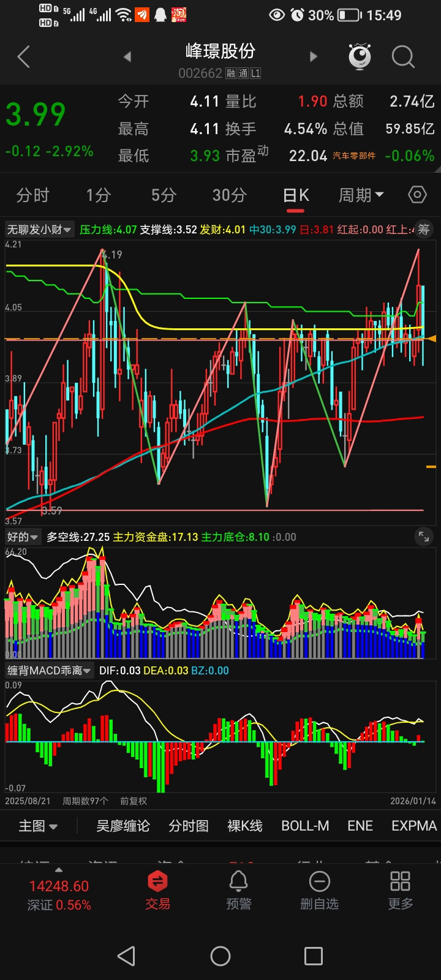The height and width of the screenshot is (980, 441).
Task: Tap the 筹 chip distribution icon
Action: click(424, 229)
